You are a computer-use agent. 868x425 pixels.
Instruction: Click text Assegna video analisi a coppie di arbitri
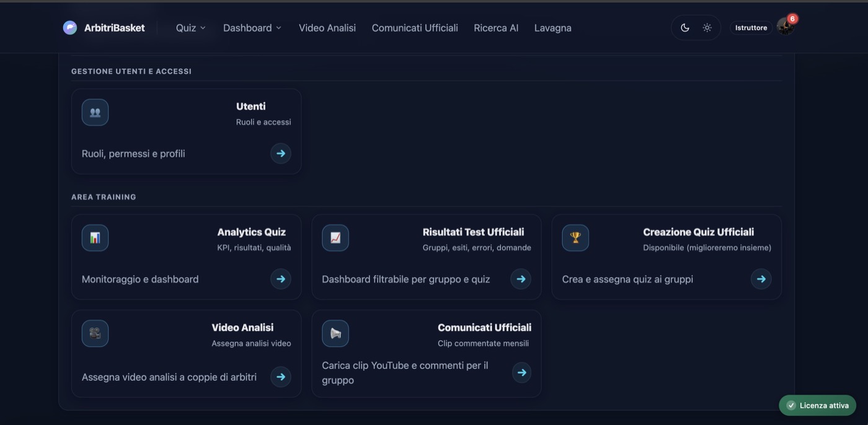click(x=169, y=377)
